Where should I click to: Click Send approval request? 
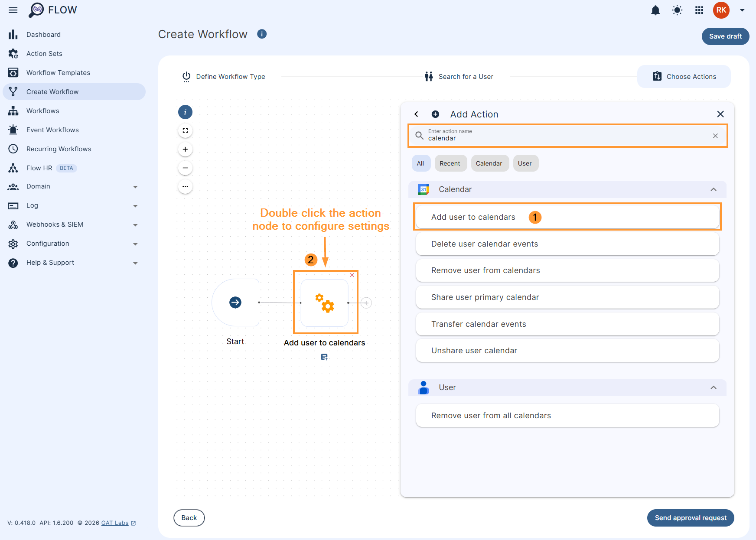click(x=690, y=517)
